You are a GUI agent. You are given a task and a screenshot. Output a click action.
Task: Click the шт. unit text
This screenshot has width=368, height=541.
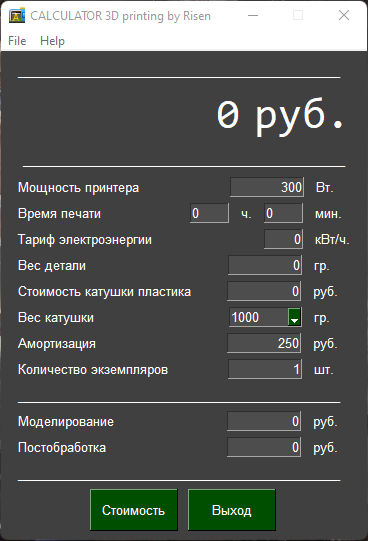tap(324, 370)
